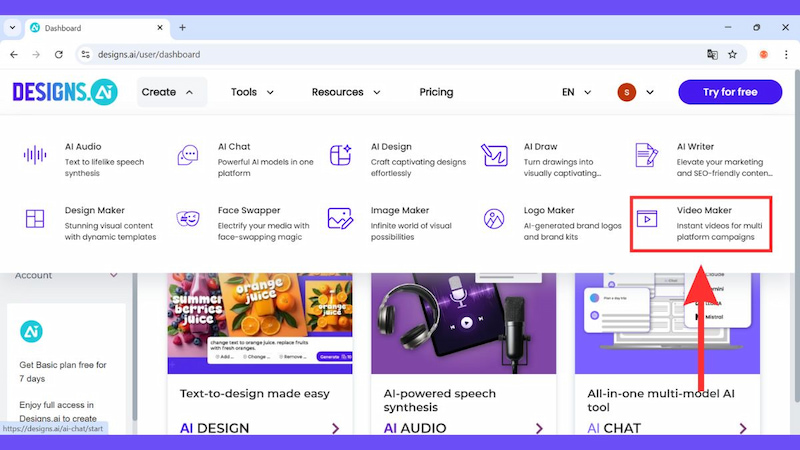Click the Try for free button
800x450 pixels.
(730, 92)
